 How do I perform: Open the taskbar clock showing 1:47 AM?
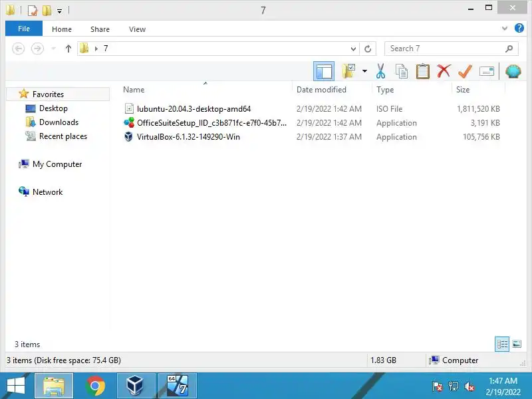point(503,386)
